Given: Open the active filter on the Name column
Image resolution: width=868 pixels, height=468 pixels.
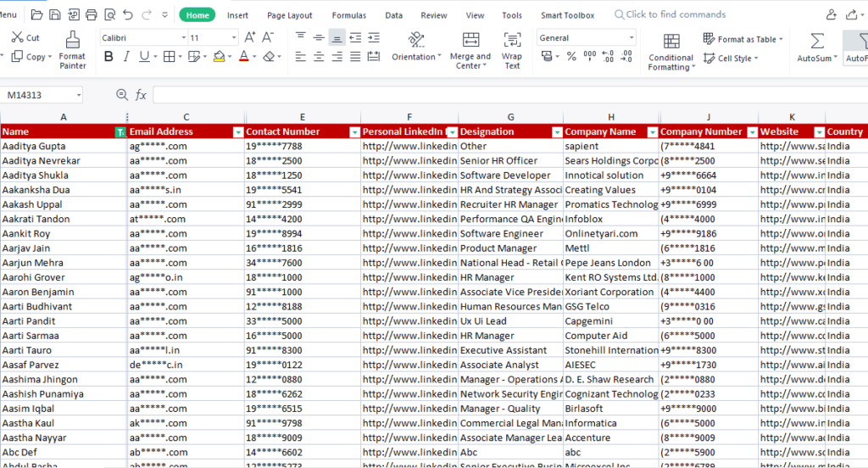Looking at the screenshot, I should click(120, 131).
